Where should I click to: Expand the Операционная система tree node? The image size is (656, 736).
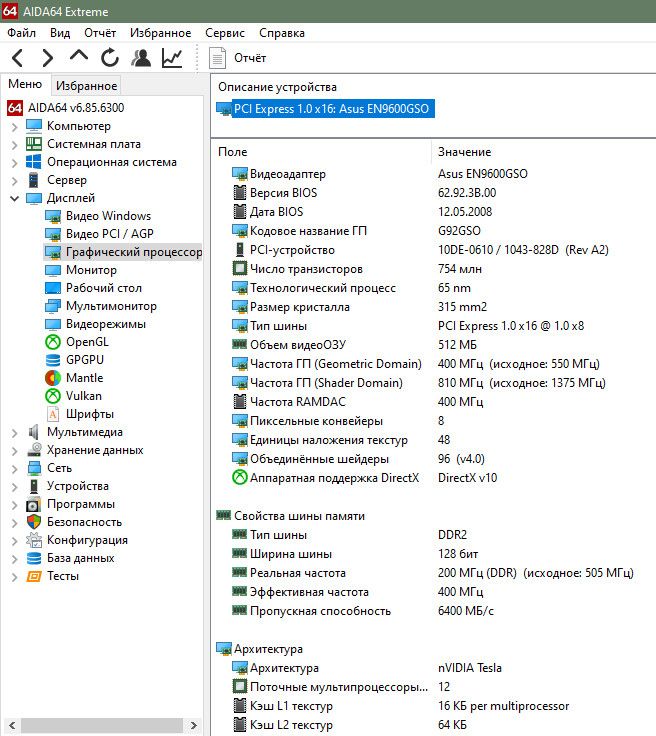pos(14,163)
